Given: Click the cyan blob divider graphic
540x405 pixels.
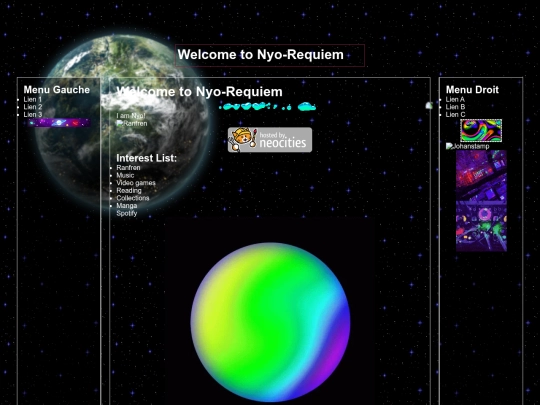Looking at the screenshot, I should (x=268, y=107).
